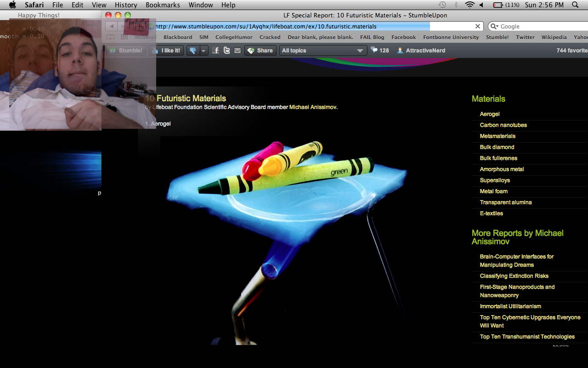Open Michael Anissimov author link
588x368 pixels.
(x=313, y=107)
